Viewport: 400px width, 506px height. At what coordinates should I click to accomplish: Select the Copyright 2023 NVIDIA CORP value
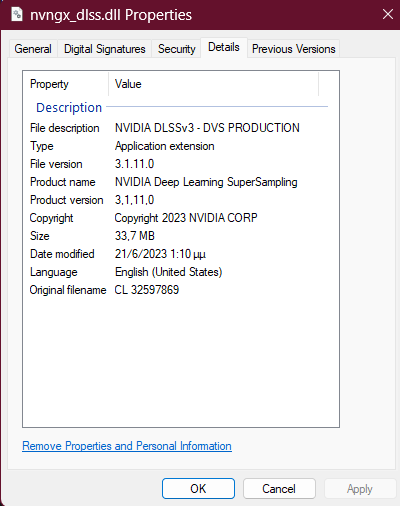point(186,218)
